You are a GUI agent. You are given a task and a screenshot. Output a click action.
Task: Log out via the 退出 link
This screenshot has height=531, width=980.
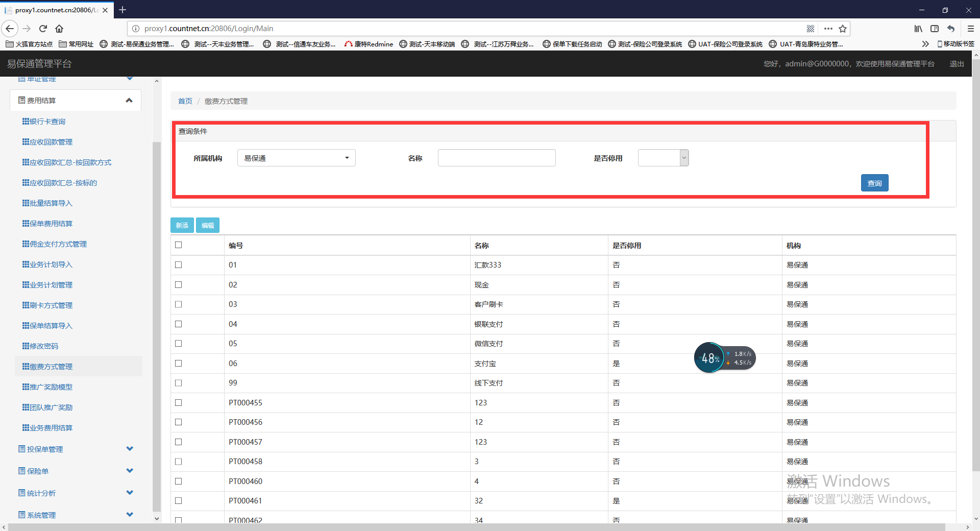957,64
